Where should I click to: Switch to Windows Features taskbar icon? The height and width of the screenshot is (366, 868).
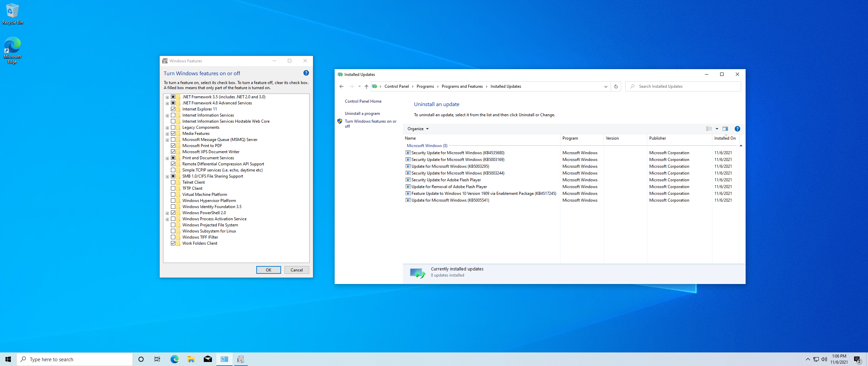[x=241, y=359]
